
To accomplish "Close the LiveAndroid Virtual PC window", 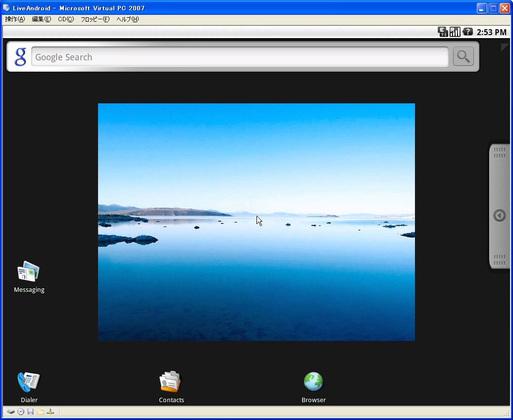I will pyautogui.click(x=505, y=8).
